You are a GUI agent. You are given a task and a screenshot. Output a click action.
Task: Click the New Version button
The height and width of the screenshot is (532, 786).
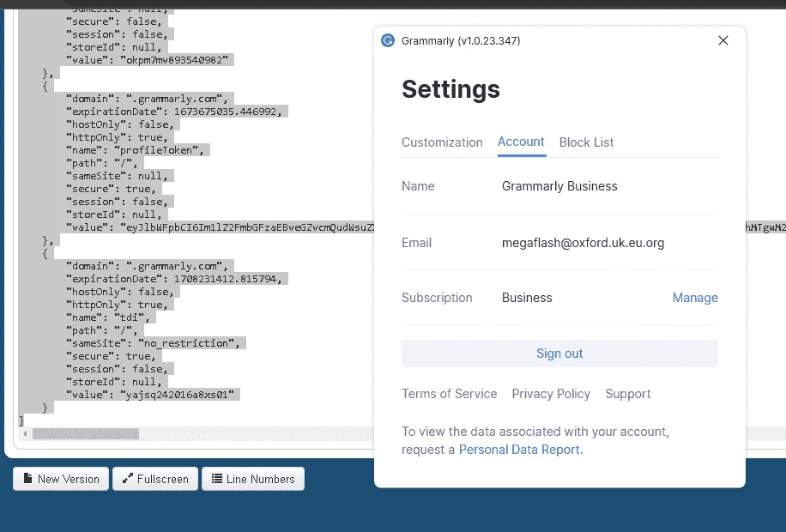click(x=61, y=479)
